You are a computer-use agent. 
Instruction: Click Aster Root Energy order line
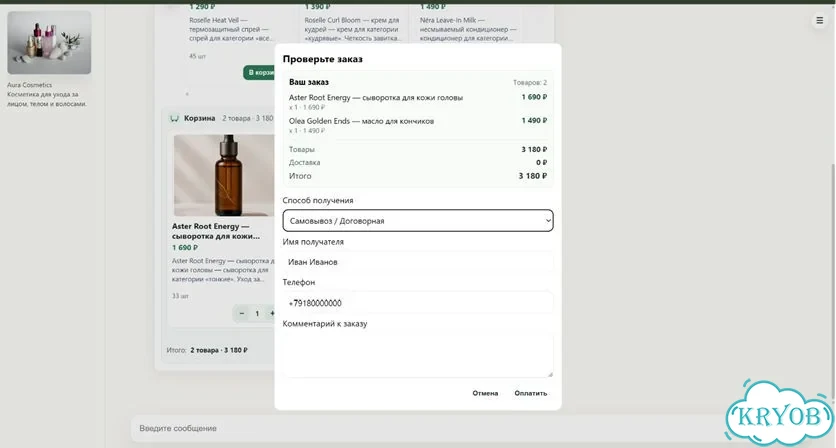tap(418, 102)
